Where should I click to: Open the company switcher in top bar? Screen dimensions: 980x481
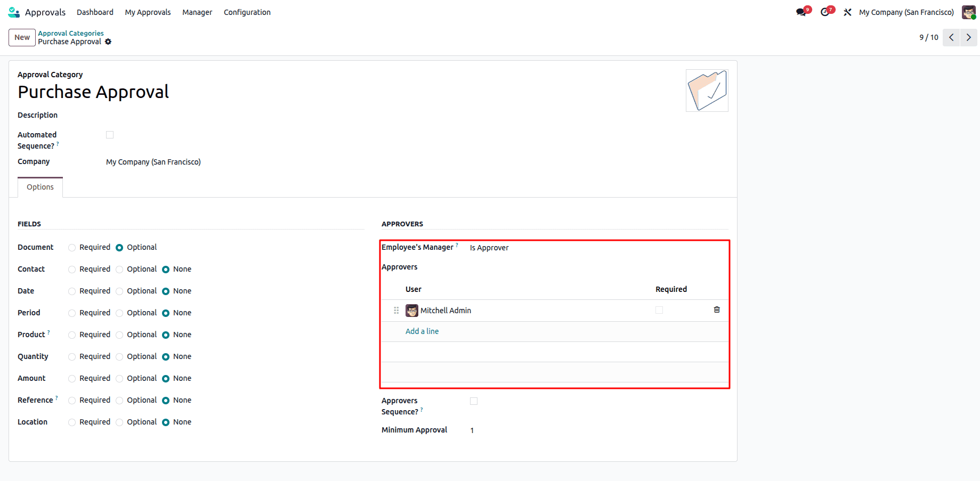[906, 12]
